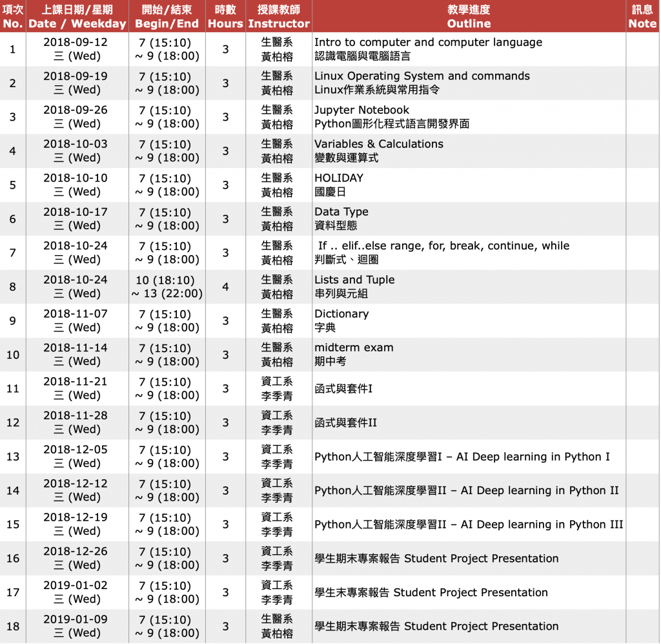
Task: Click the 'Hours' column header
Action: coord(225,16)
